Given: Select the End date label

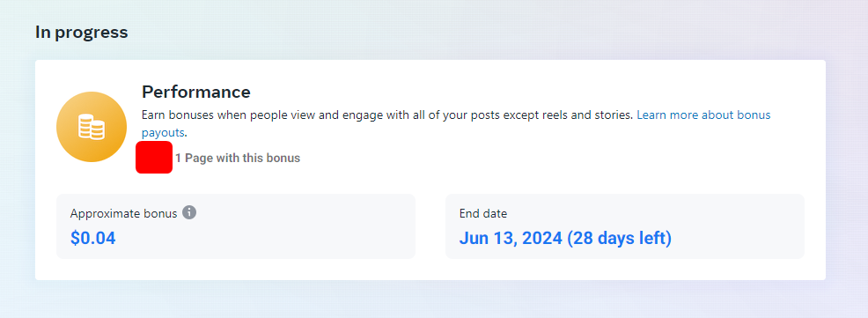Looking at the screenshot, I should click(483, 213).
